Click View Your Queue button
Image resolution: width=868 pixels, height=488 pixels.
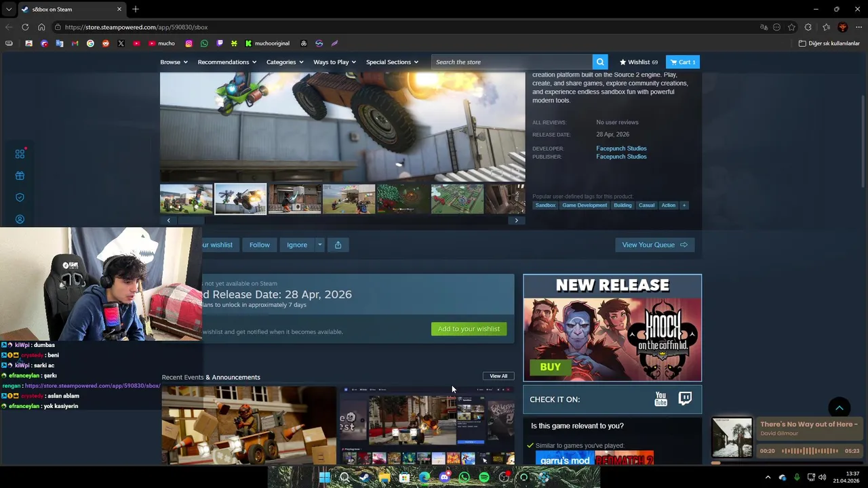[654, 245]
